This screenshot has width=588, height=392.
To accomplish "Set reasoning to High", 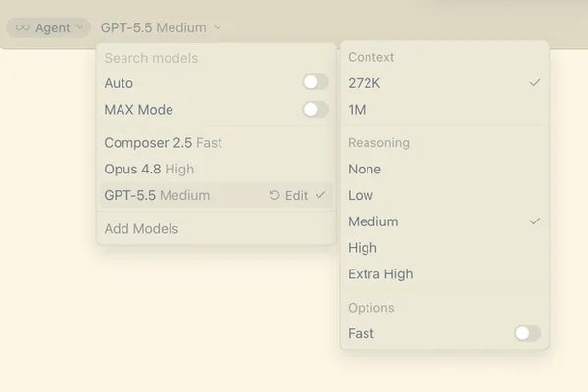I will click(445, 248).
